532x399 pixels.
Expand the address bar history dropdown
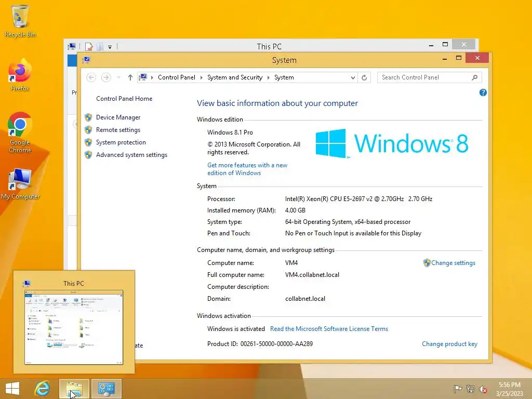[353, 78]
